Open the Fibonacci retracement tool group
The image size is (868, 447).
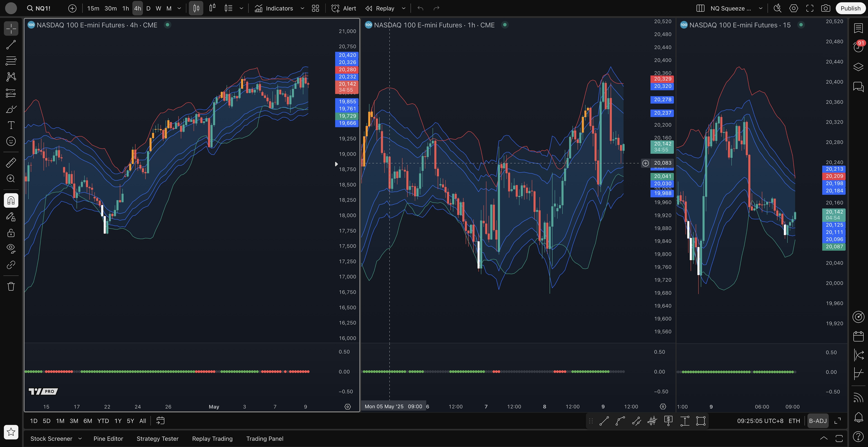point(11,61)
